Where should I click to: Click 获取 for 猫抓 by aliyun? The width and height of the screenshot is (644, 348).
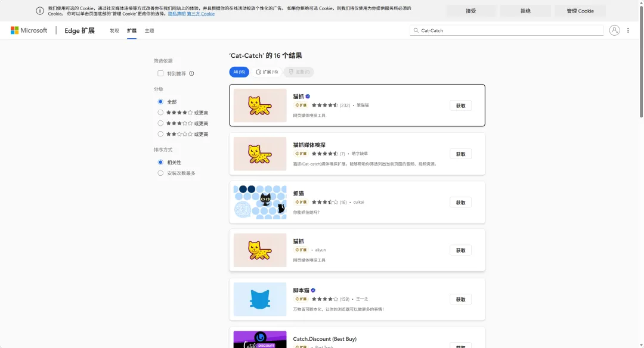click(x=460, y=250)
